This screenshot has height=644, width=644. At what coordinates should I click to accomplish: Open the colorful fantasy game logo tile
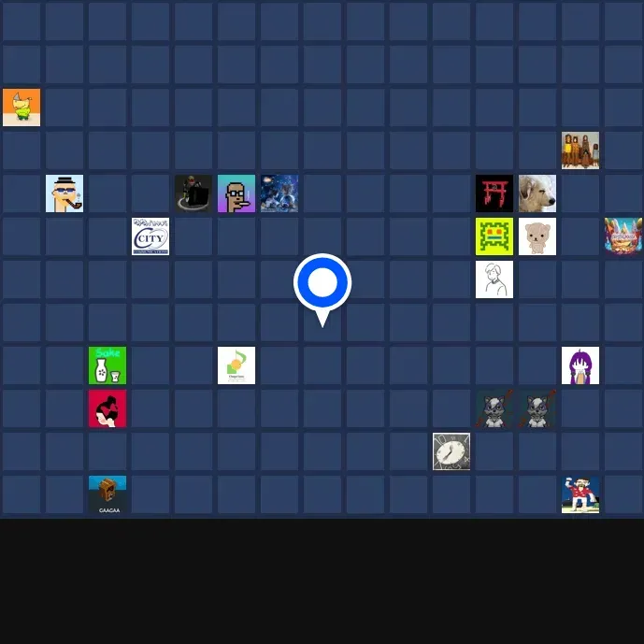coord(623,236)
